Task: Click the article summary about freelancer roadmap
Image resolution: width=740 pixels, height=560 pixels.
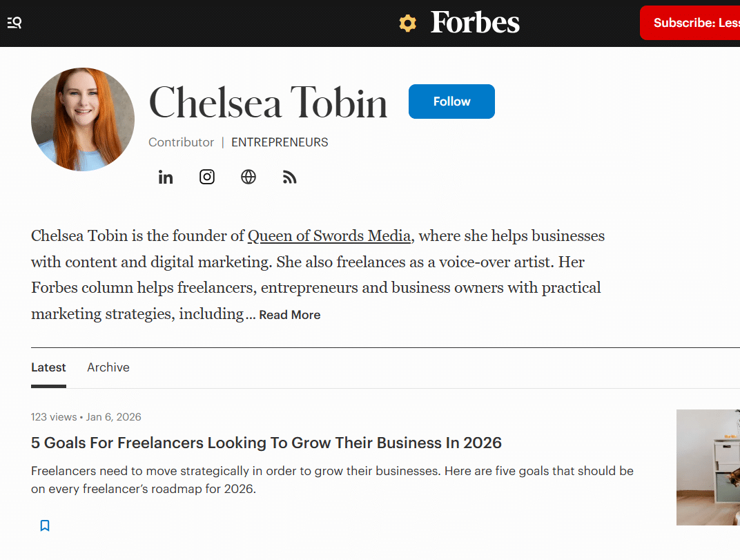Action: 331,480
